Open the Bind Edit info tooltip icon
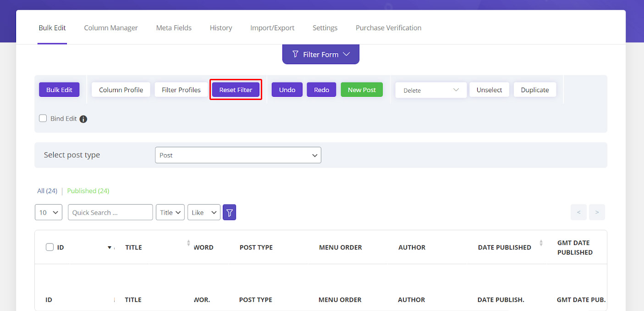The width and height of the screenshot is (644, 311). 83,118
